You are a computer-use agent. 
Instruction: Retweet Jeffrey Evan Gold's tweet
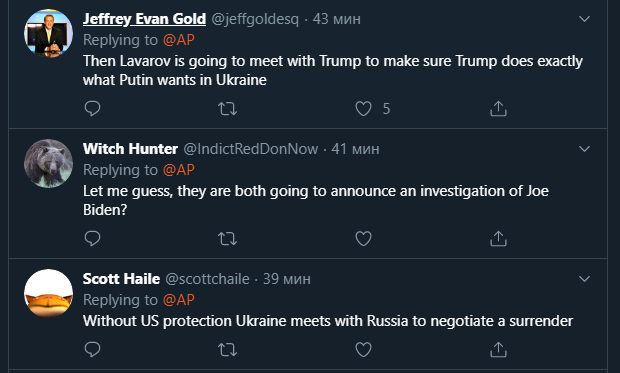(228, 108)
